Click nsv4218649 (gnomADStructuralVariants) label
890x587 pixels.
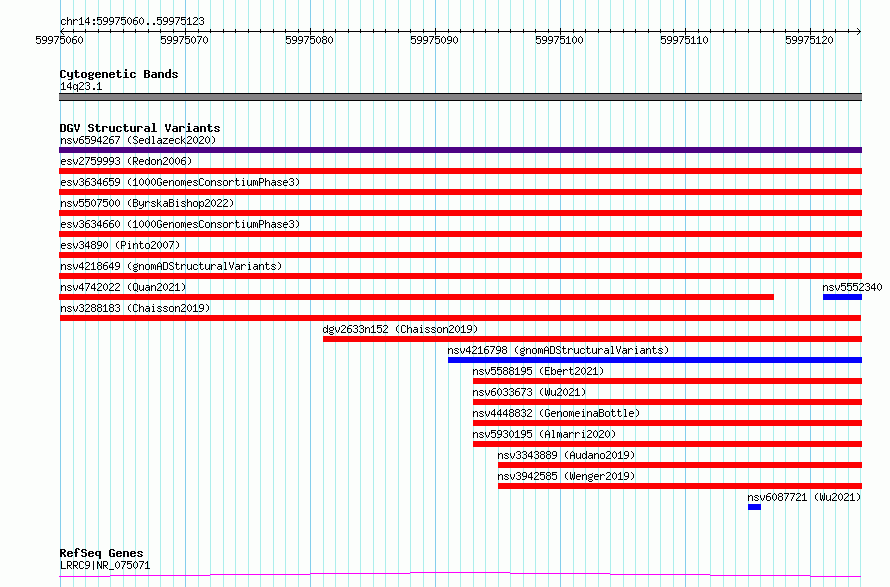pyautogui.click(x=171, y=266)
